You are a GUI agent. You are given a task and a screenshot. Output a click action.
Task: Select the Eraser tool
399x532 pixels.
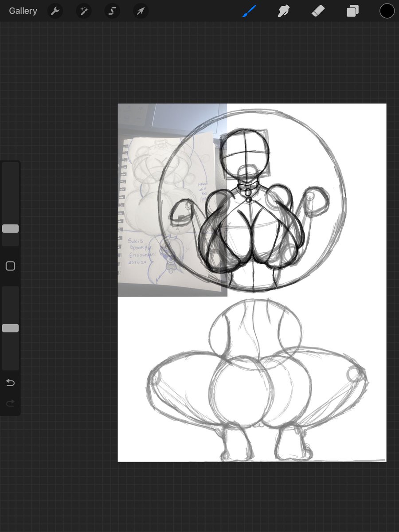318,11
